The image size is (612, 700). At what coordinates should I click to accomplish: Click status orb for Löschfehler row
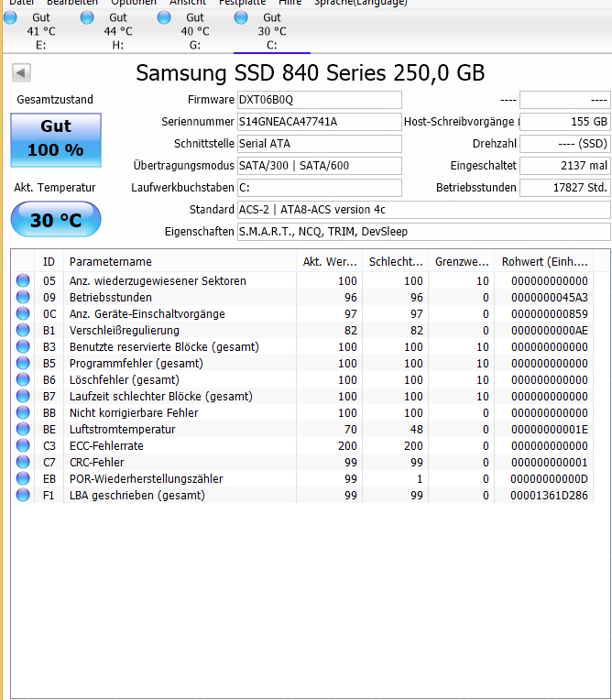pos(23,380)
